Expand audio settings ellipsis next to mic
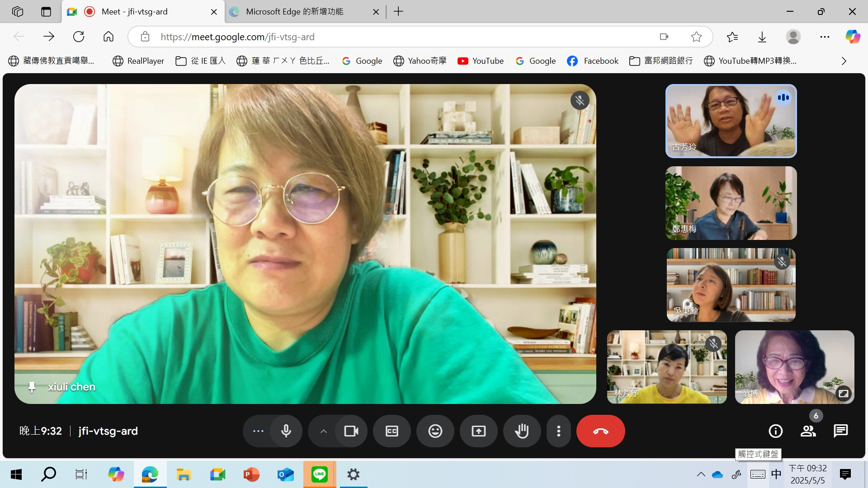868x488 pixels. click(258, 431)
